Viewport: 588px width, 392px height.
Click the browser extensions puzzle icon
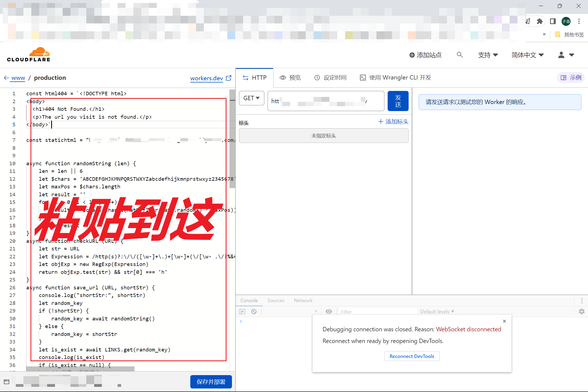pyautogui.click(x=540, y=21)
